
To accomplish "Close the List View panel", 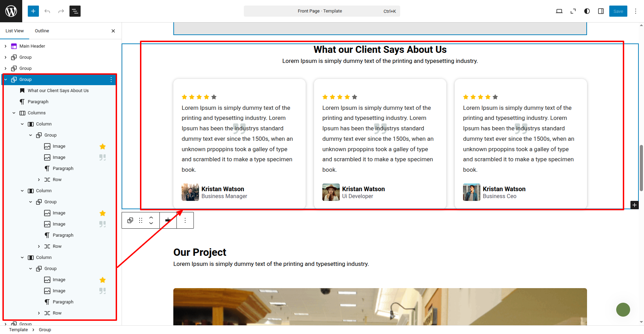I will (113, 31).
